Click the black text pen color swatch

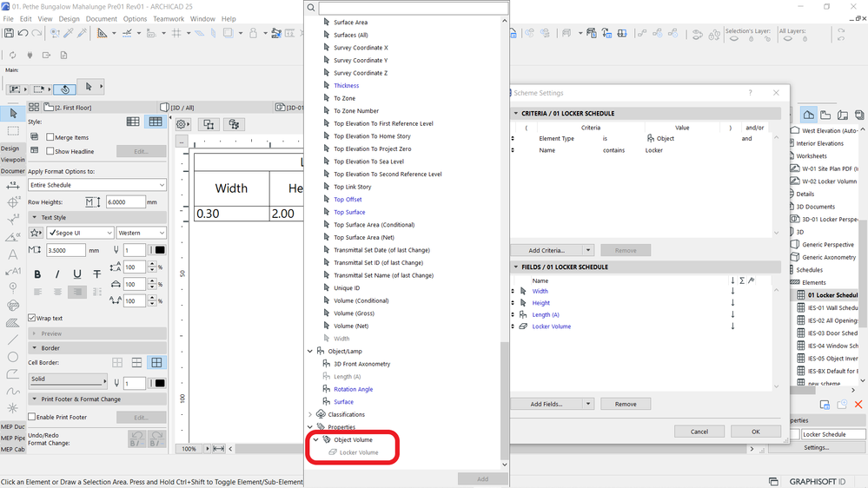tap(160, 250)
